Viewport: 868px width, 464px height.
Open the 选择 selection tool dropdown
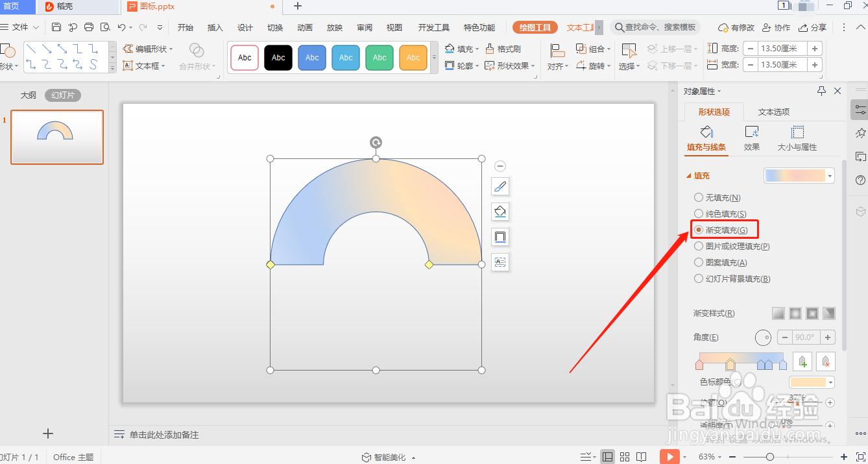[x=629, y=57]
